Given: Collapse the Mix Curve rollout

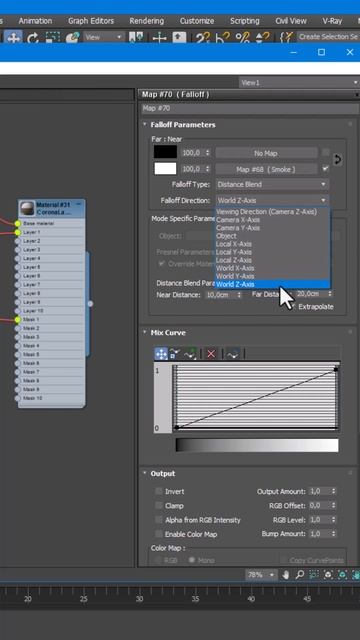Looking at the screenshot, I should (144, 332).
